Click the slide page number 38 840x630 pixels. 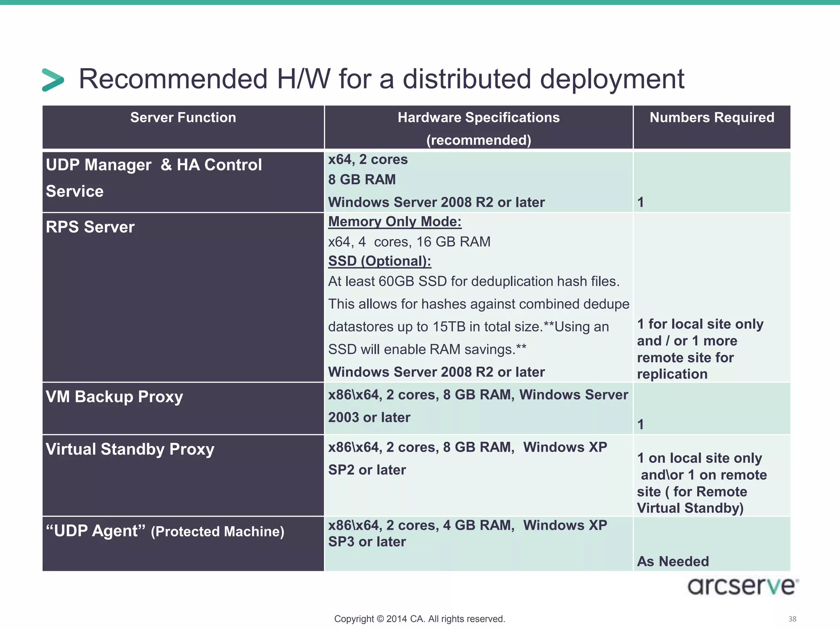(x=792, y=619)
